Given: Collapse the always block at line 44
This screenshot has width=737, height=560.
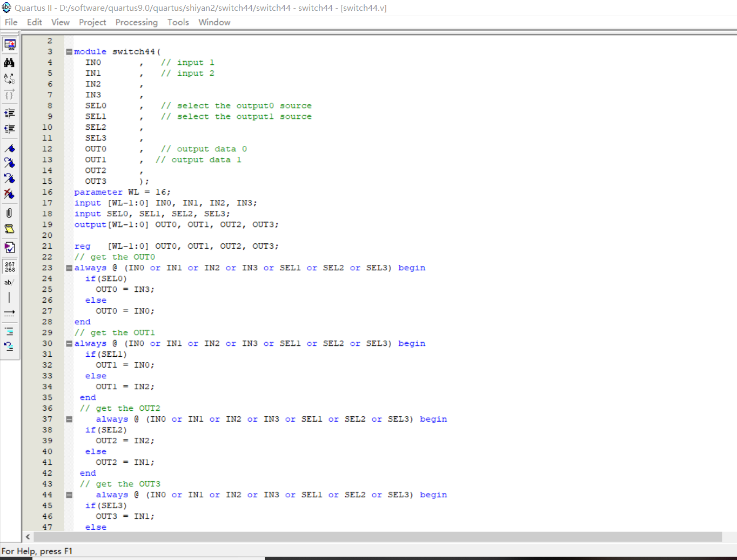Looking at the screenshot, I should (69, 495).
